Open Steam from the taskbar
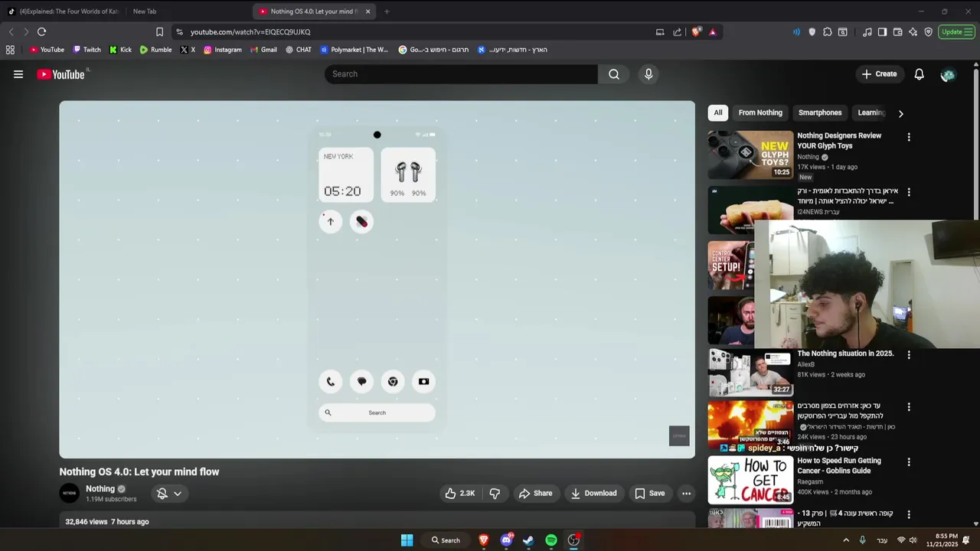 tap(528, 540)
